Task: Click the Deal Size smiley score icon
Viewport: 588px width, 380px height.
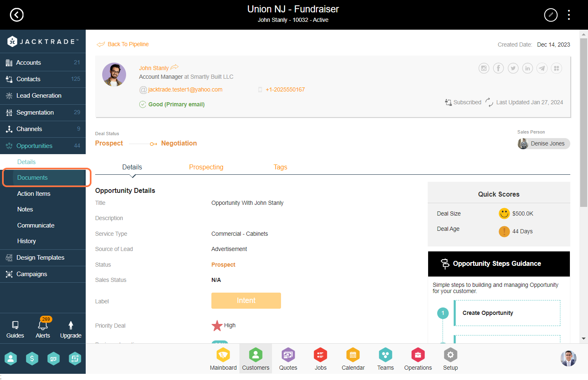Action: click(x=504, y=213)
